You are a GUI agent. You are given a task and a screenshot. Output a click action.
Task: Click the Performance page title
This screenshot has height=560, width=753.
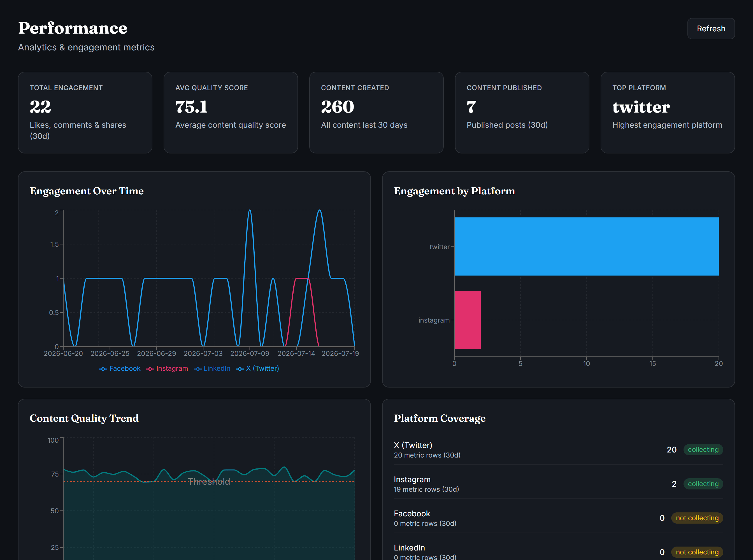pos(73,28)
